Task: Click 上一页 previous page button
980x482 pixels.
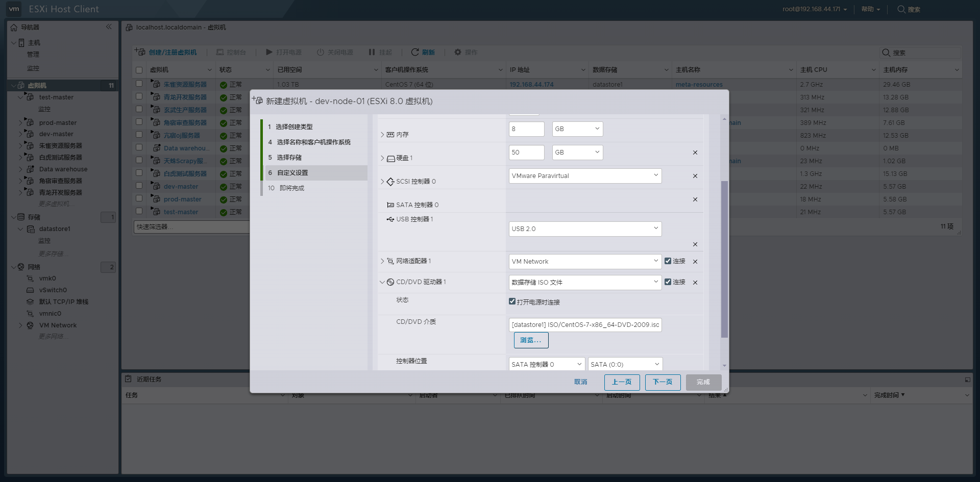Action: coord(622,382)
